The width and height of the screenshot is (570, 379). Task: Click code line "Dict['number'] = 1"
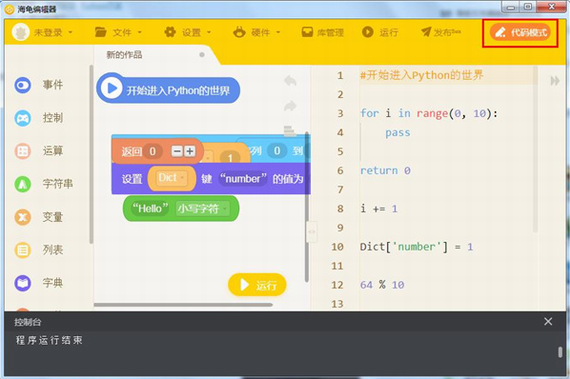416,247
